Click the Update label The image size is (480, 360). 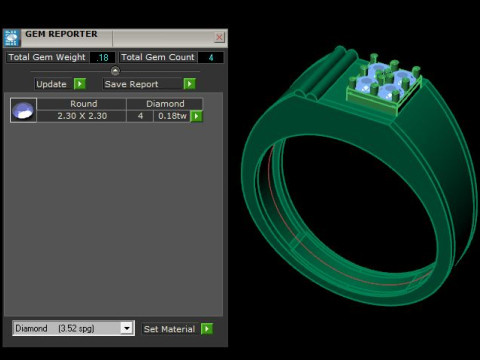(52, 84)
